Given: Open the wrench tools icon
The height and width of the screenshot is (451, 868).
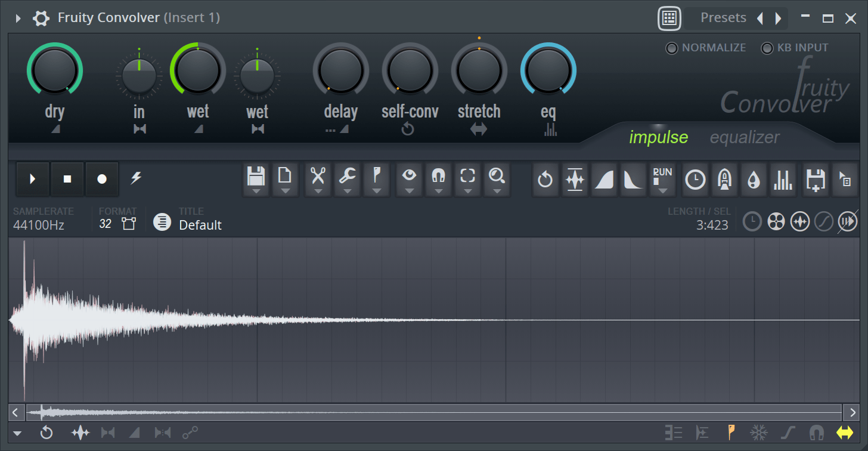Looking at the screenshot, I should click(x=347, y=176).
